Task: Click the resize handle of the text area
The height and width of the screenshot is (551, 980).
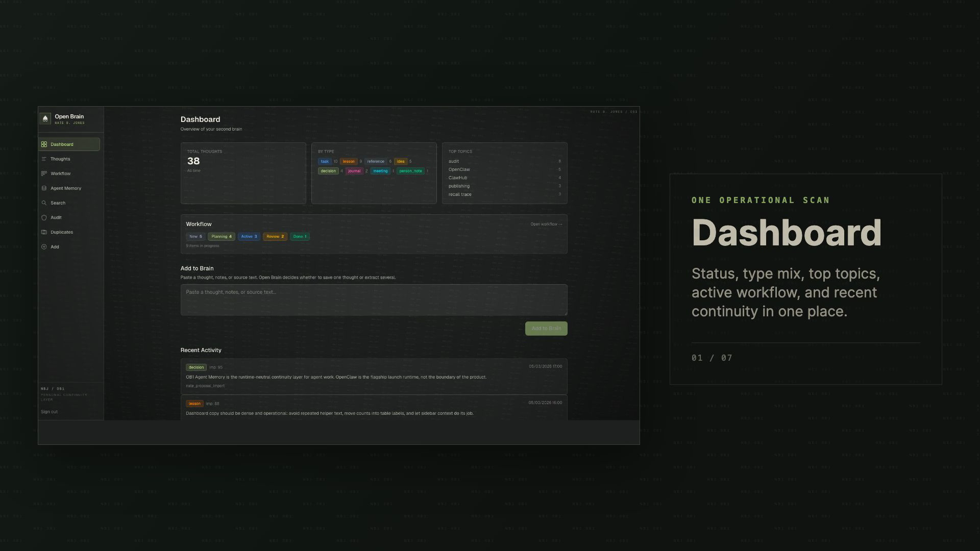Action: tap(565, 313)
